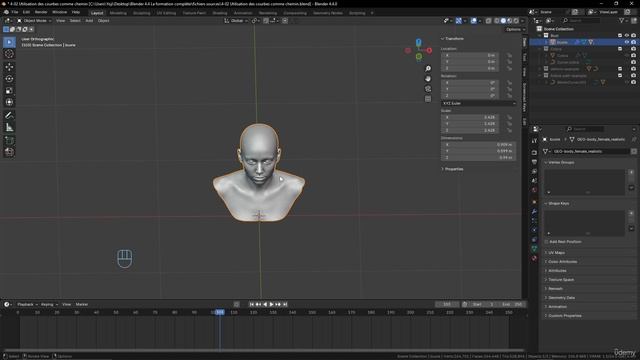The width and height of the screenshot is (640, 360).
Task: Open the Object properties tab icon
Action: coord(534,202)
